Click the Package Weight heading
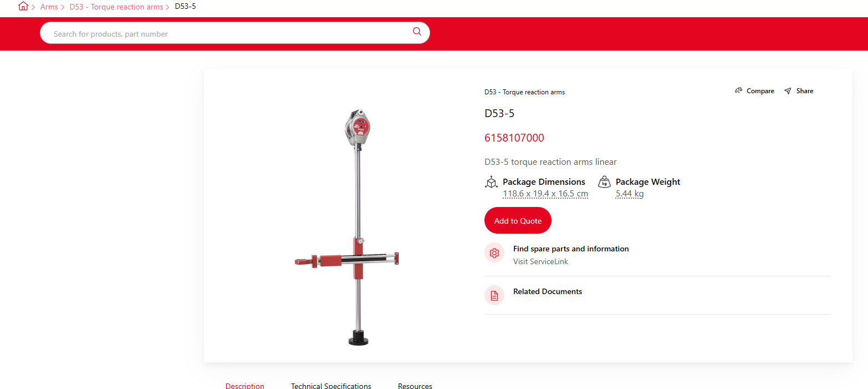Screen dimensions: 868x389 point(648,181)
